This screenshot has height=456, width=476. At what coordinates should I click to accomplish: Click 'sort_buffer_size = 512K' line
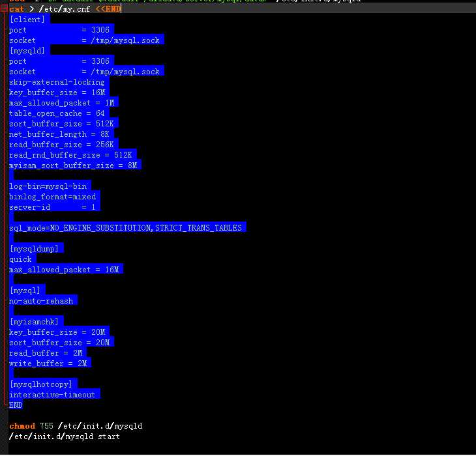coord(61,124)
